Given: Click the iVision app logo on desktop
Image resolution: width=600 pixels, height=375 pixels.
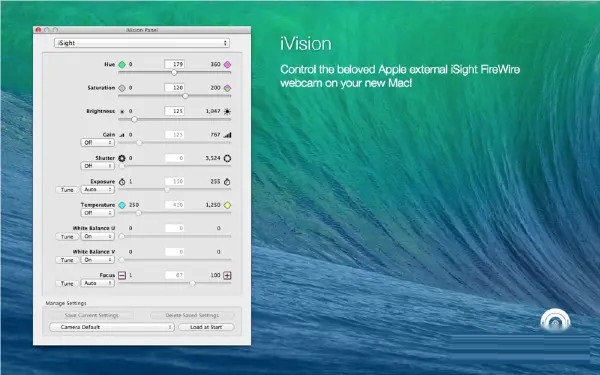Looking at the screenshot, I should click(555, 321).
